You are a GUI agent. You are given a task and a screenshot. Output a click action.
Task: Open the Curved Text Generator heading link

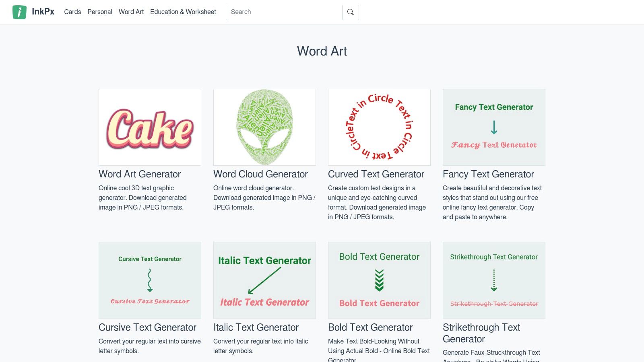click(x=376, y=174)
